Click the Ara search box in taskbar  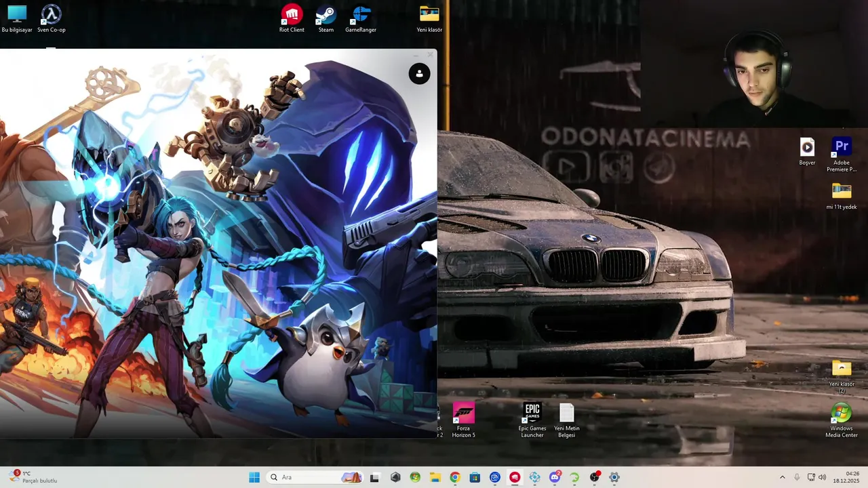pos(315,477)
